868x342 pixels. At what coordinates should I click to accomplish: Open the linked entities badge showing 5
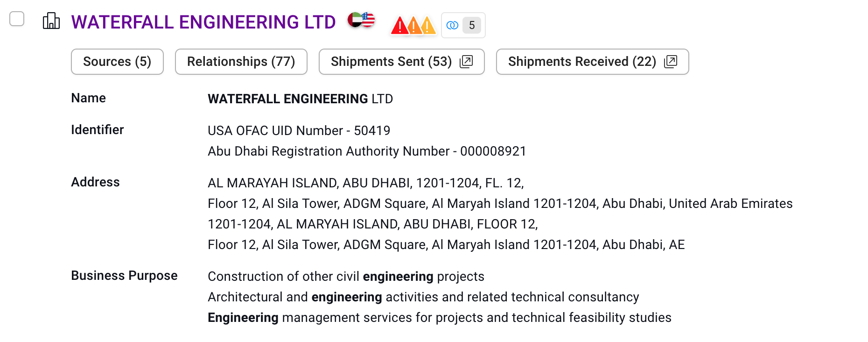point(463,25)
